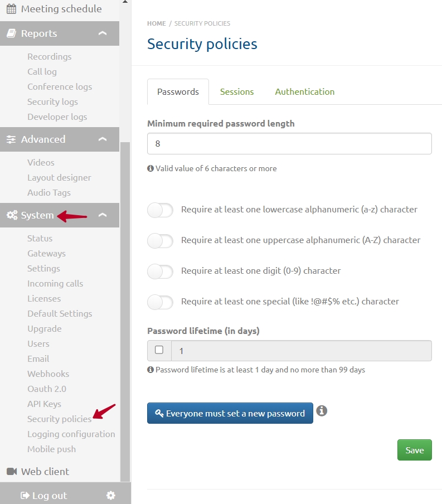442x504 pixels.
Task: Toggle the uppercase character requirement
Action: pyautogui.click(x=160, y=241)
